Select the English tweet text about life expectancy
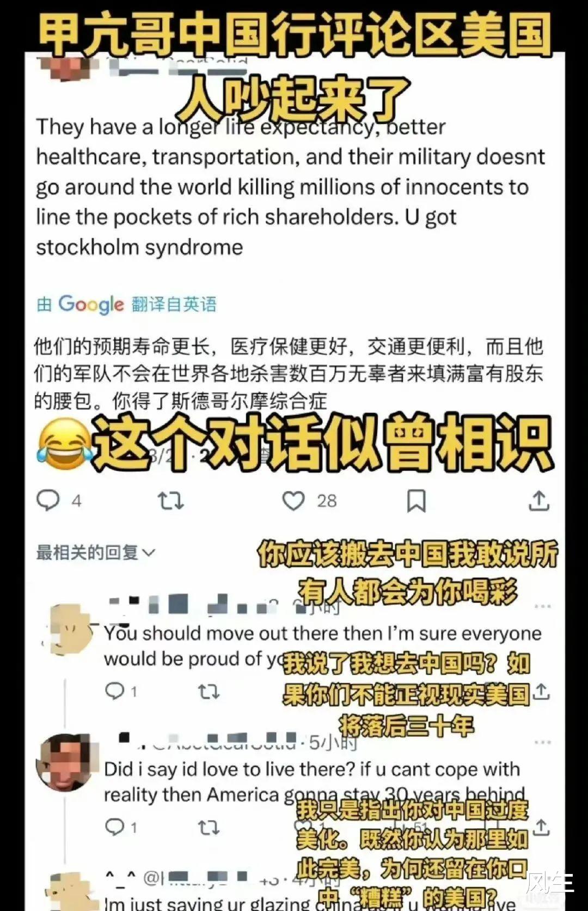 click(x=290, y=186)
